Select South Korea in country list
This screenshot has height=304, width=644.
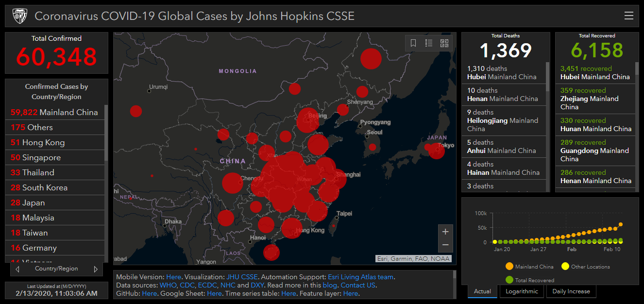(x=55, y=187)
